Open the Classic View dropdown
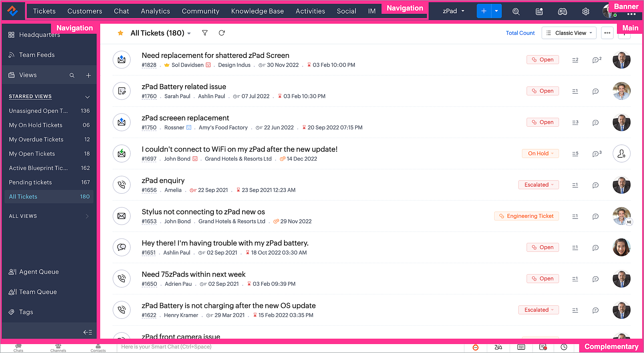Viewport: 644px width, 353px height. [569, 33]
